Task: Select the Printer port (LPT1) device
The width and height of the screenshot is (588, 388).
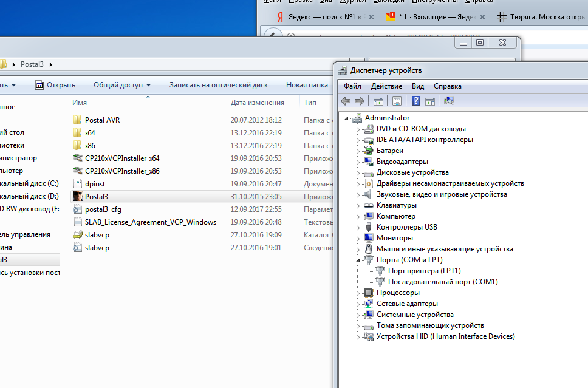Action: point(424,271)
